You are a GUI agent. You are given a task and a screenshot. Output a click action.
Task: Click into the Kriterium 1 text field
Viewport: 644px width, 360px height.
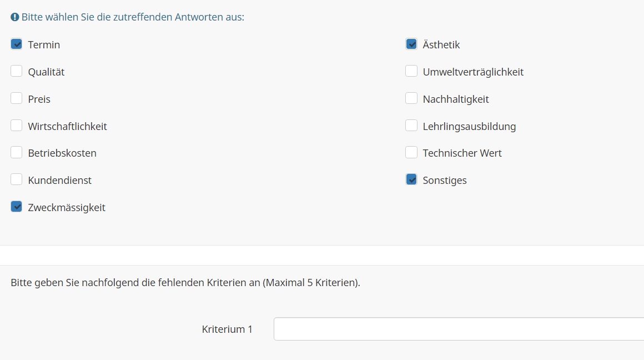[x=459, y=329]
